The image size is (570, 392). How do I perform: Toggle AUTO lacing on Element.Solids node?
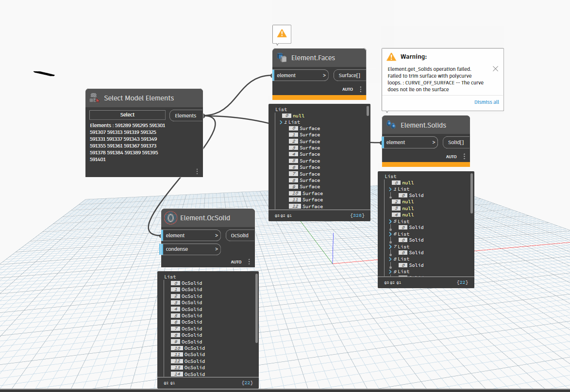pyautogui.click(x=452, y=156)
